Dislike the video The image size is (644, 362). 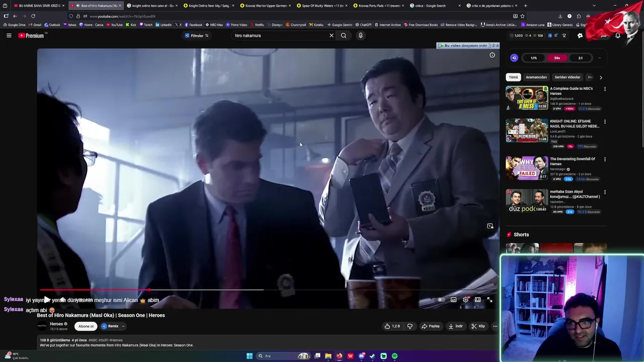(410, 326)
